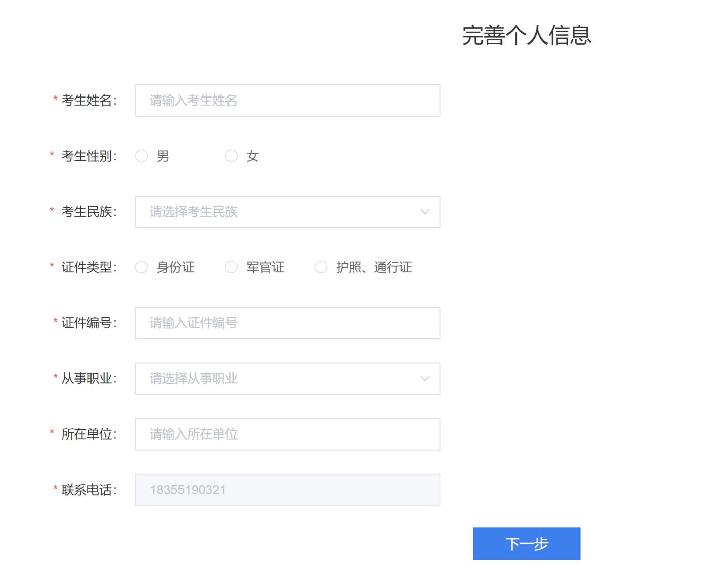Image resolution: width=728 pixels, height=581 pixels.
Task: Click the 所在单位 work unit field
Action: [287, 434]
